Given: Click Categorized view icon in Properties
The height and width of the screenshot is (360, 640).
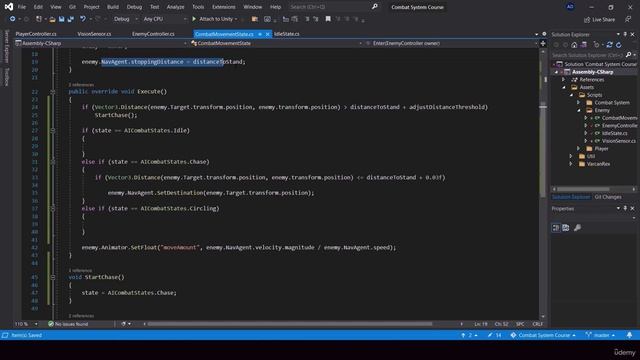Looking at the screenshot, I should (556, 228).
